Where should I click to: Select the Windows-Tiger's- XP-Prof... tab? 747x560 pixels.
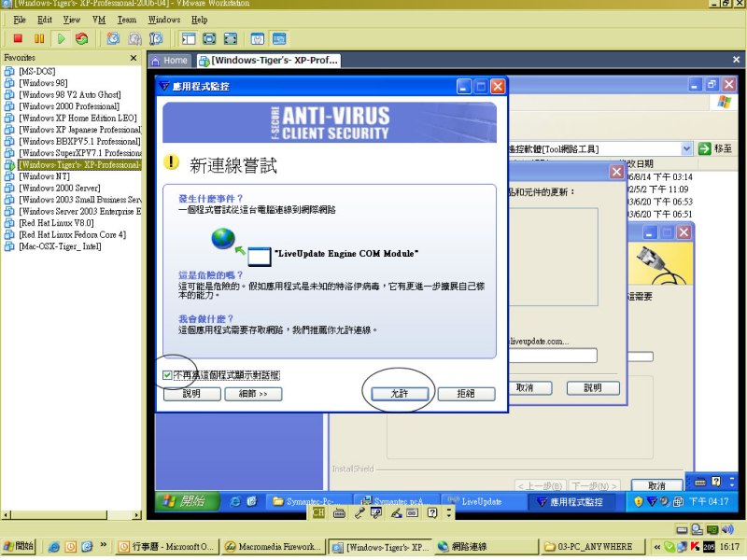click(268, 61)
